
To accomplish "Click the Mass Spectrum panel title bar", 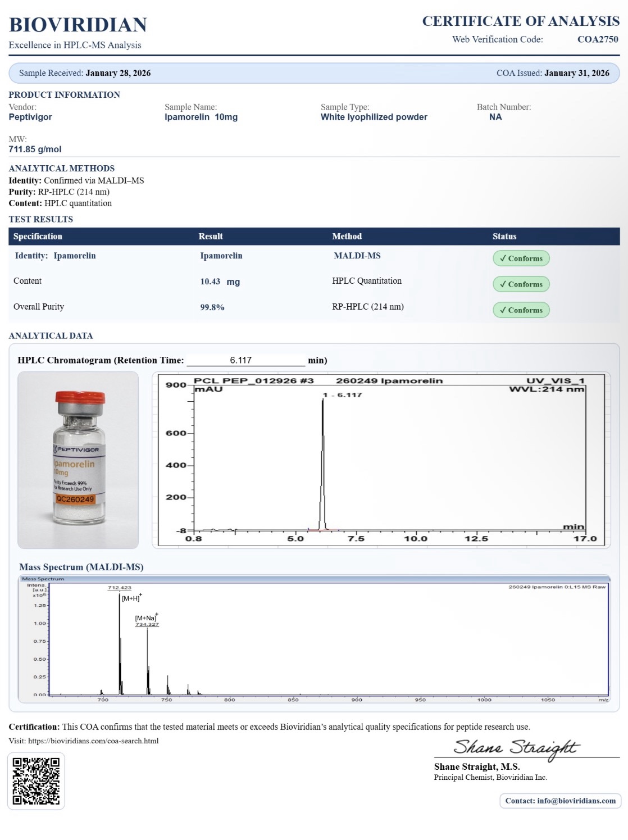I will click(x=314, y=578).
